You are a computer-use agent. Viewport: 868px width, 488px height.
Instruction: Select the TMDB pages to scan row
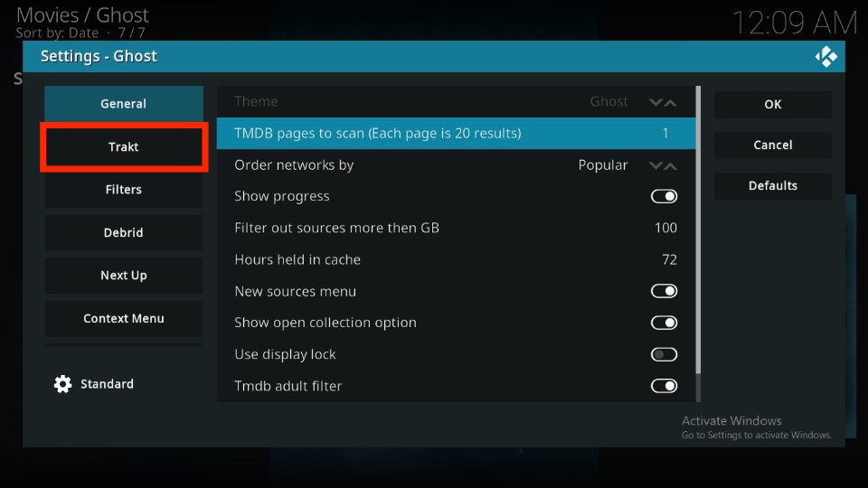point(456,134)
